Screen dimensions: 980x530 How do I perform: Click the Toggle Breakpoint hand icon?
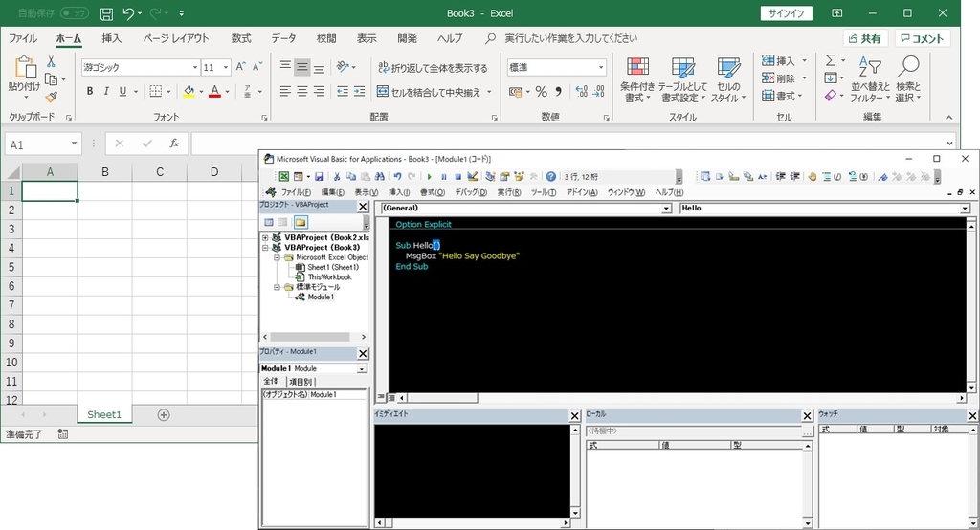812,177
